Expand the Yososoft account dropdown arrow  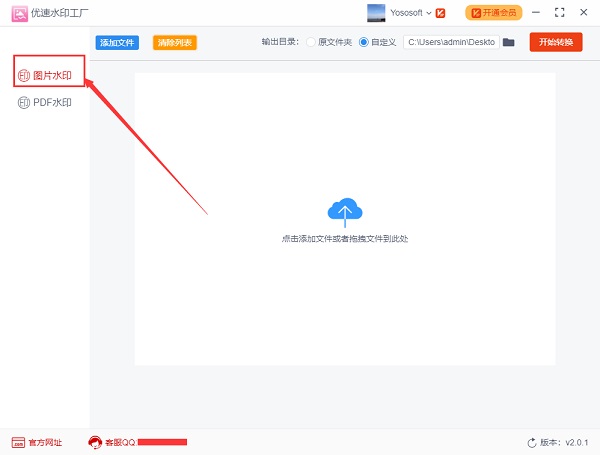pos(429,13)
